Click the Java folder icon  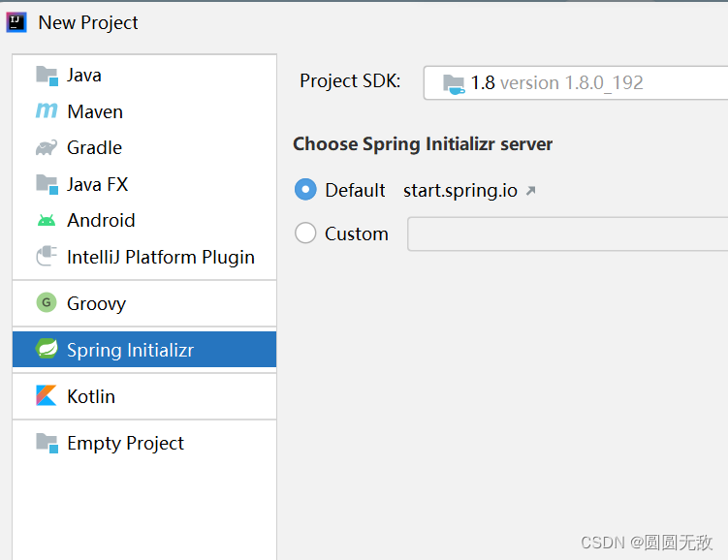coord(47,76)
